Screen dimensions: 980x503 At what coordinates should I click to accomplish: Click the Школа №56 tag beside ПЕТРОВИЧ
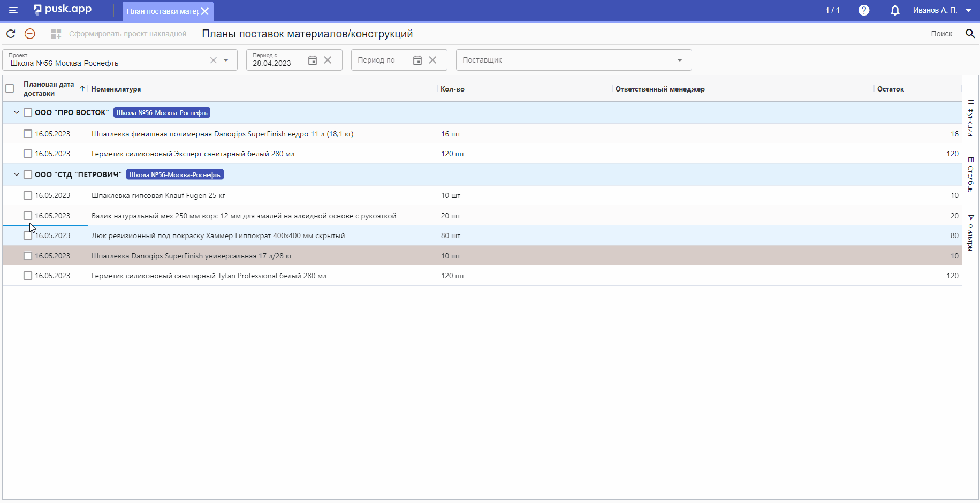coord(175,174)
